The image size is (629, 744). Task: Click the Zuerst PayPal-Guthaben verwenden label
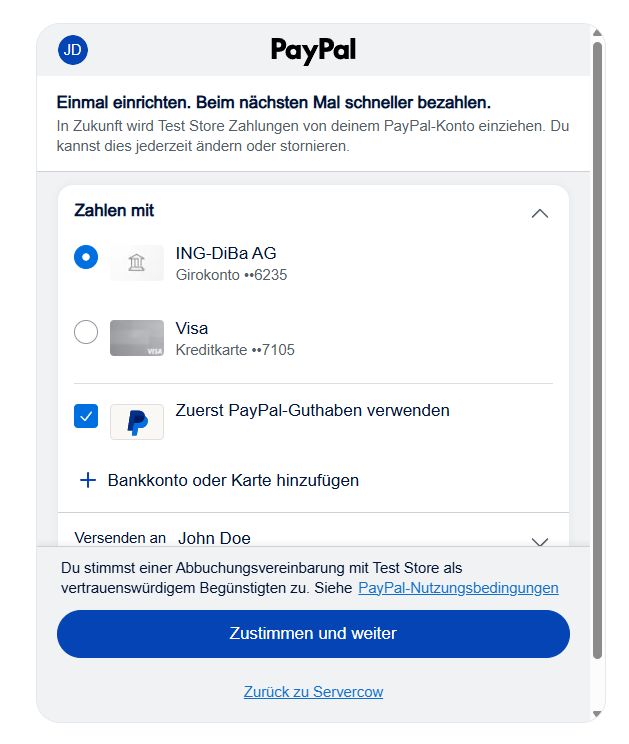tap(313, 410)
